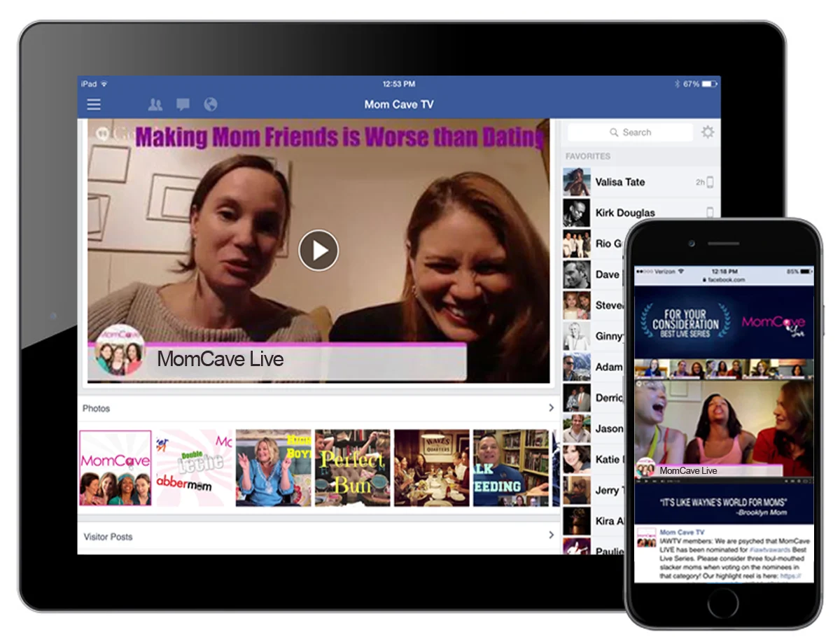Viewport: 840px width, 637px height.
Task: Click the mobile device icon beside Valisa Tate
Action: click(x=710, y=182)
